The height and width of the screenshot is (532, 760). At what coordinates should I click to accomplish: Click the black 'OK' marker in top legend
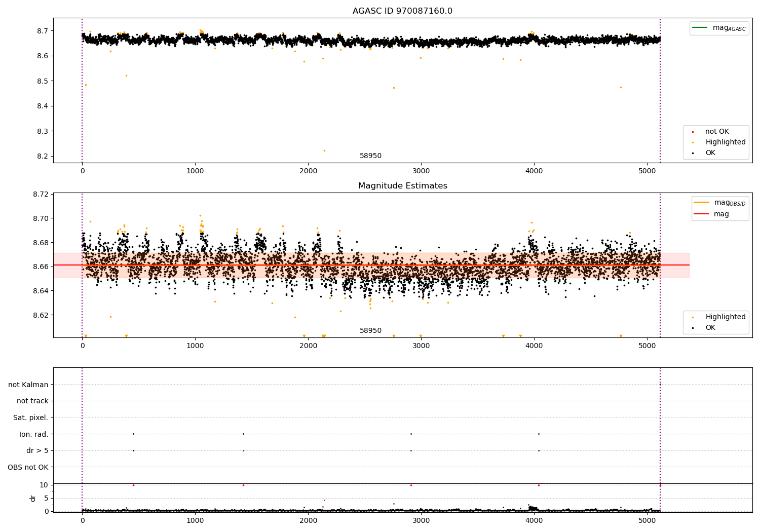pos(693,153)
